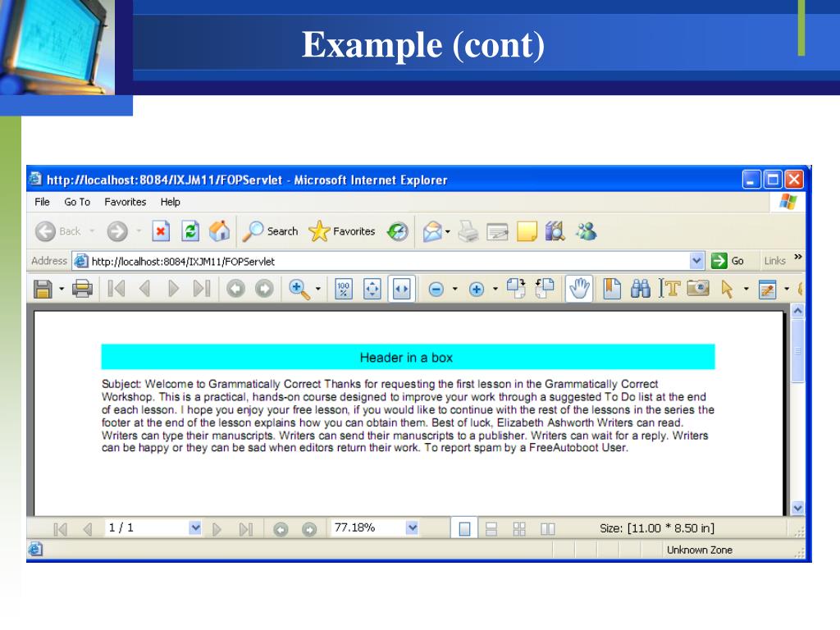Click the Save a Copy disk icon
Viewport: 840px width, 630px height.
(43, 289)
